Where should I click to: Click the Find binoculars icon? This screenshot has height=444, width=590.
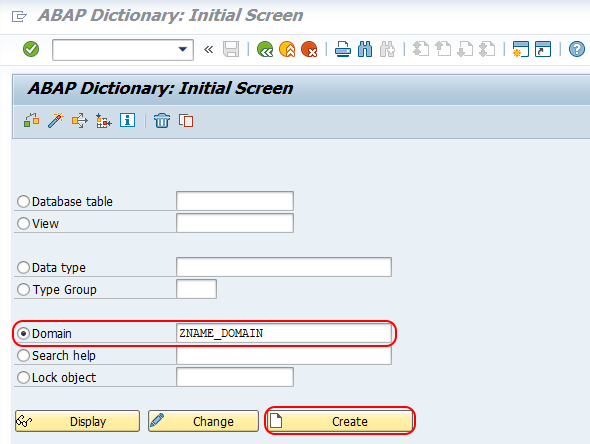(365, 49)
